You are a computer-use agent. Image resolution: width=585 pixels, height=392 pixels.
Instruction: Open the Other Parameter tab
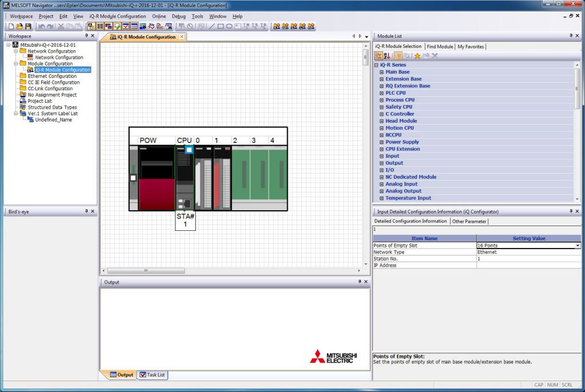coord(469,221)
